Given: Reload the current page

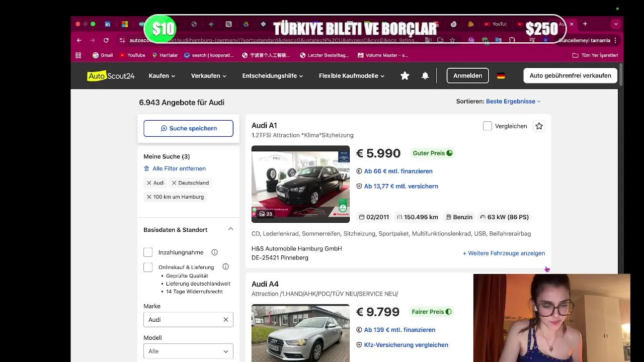Looking at the screenshot, I should 106,40.
